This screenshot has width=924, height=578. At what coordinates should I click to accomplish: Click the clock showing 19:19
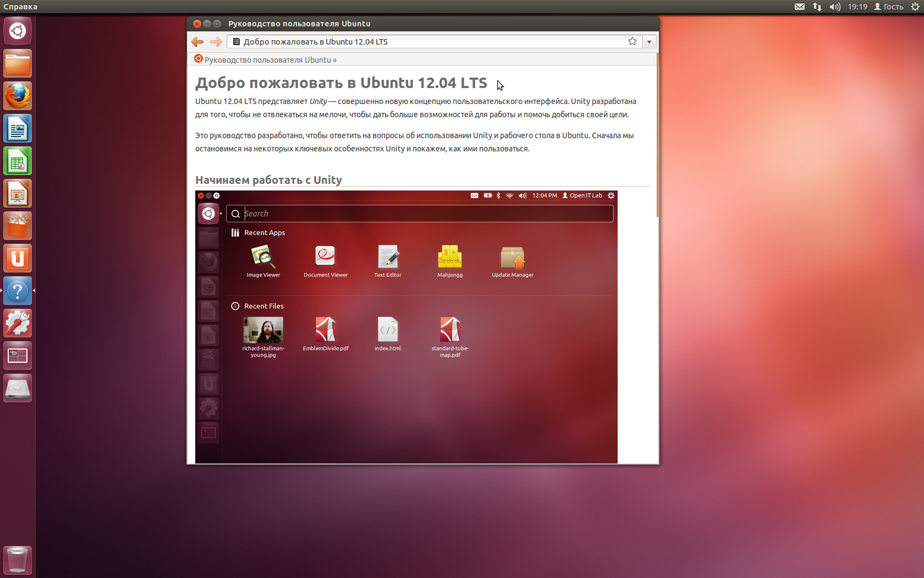[x=857, y=7]
